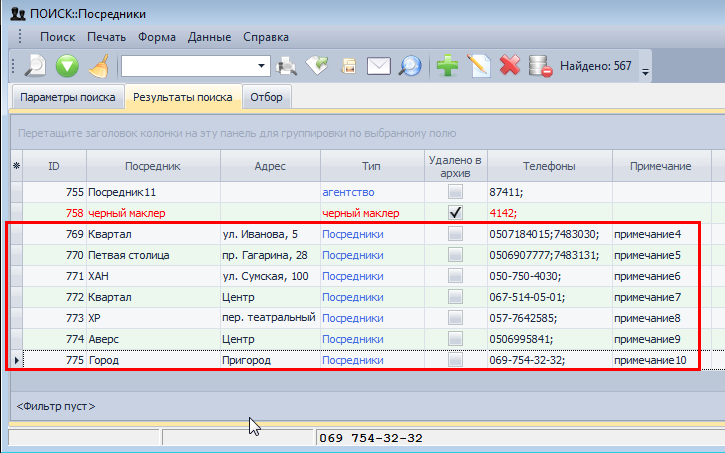
Task: Switch to Параметры поиска tab
Action: pyautogui.click(x=66, y=97)
